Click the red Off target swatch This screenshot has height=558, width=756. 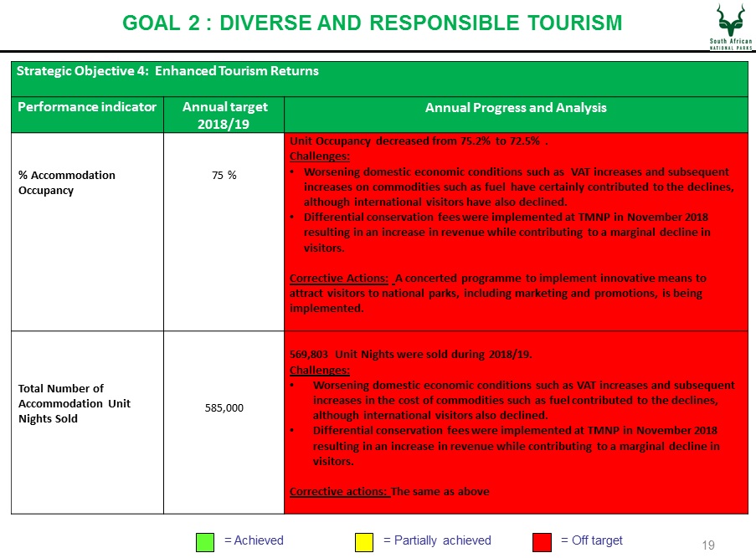click(542, 542)
